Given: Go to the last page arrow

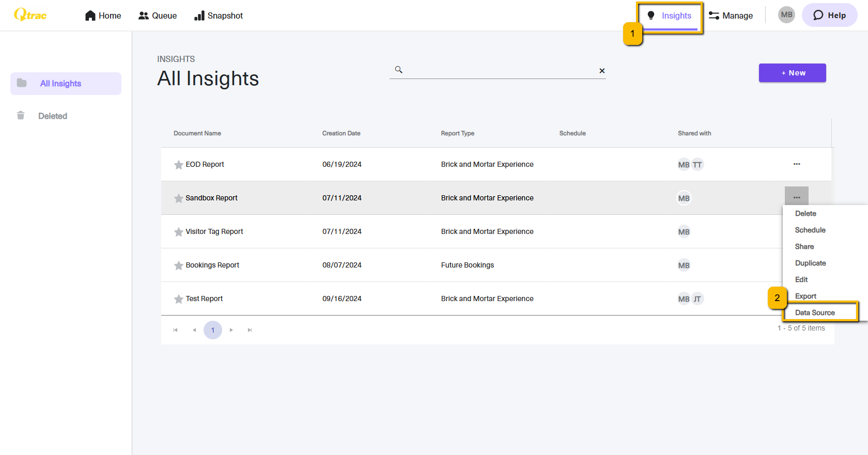Looking at the screenshot, I should 250,330.
